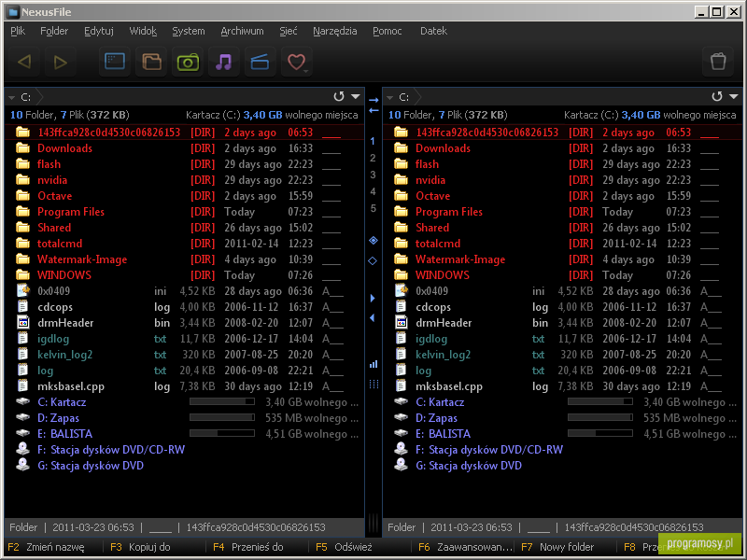The width and height of the screenshot is (747, 560).
Task: Select totalcmd folder in left panel
Action: tap(184, 244)
